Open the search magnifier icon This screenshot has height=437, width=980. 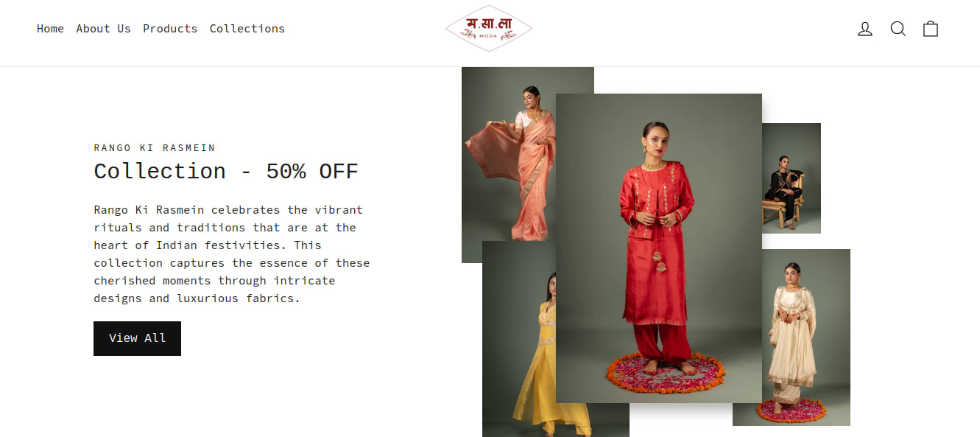coord(898,29)
